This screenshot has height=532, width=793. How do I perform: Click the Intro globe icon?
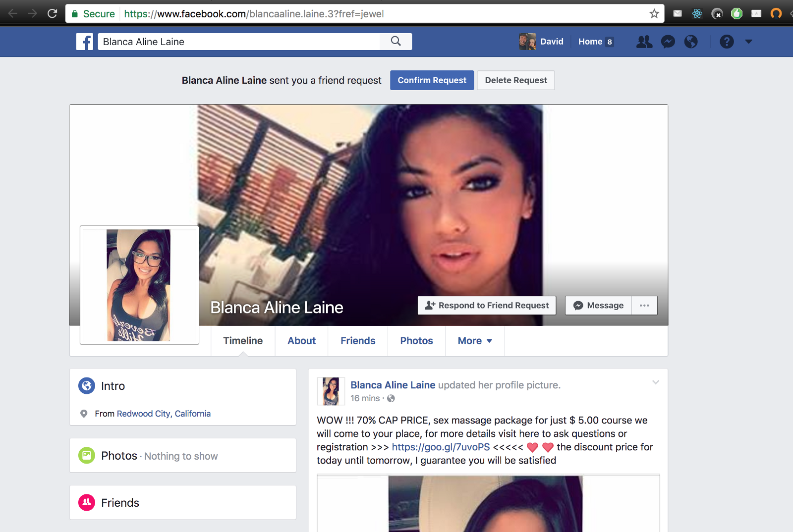87,385
